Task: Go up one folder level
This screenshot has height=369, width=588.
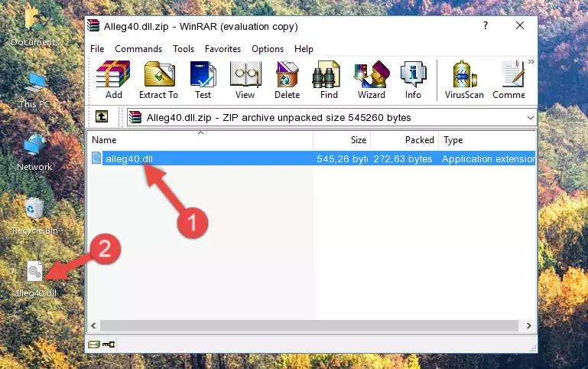Action: point(102,116)
